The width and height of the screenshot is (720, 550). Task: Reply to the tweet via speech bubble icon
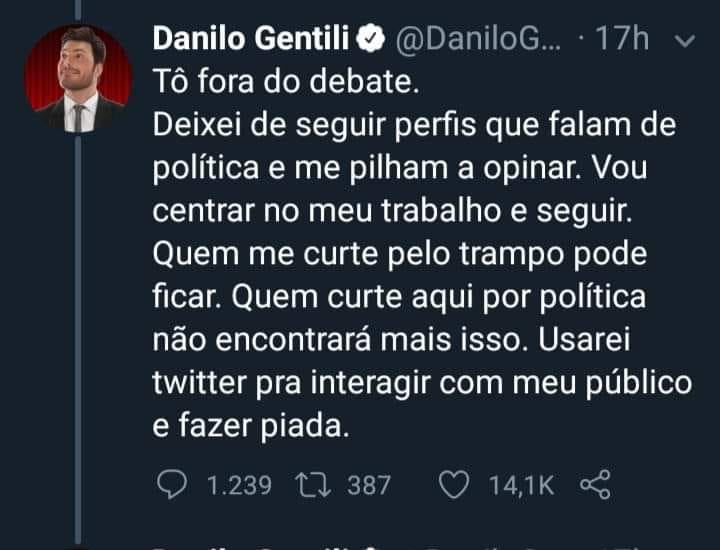[x=172, y=484]
